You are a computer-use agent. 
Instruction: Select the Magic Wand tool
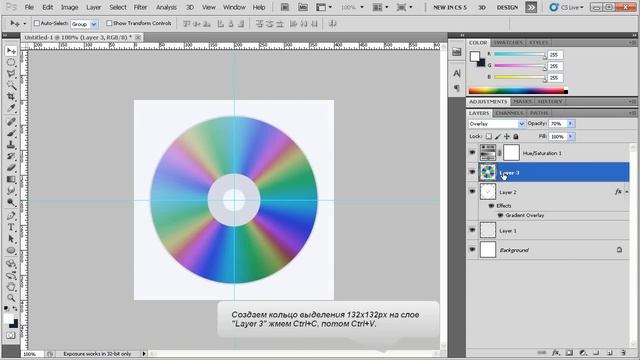pyautogui.click(x=11, y=85)
